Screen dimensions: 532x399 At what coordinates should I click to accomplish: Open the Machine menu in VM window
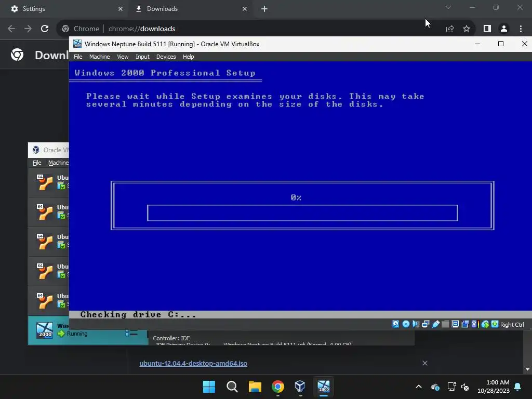(x=99, y=57)
